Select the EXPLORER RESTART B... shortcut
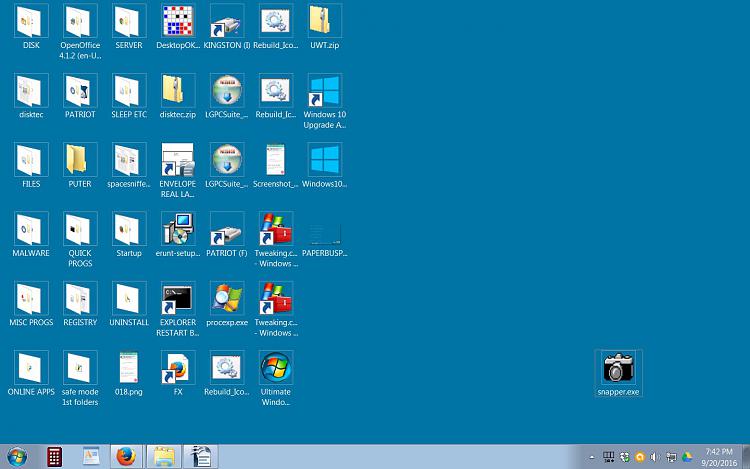Image resolution: width=750 pixels, height=469 pixels. (178, 298)
